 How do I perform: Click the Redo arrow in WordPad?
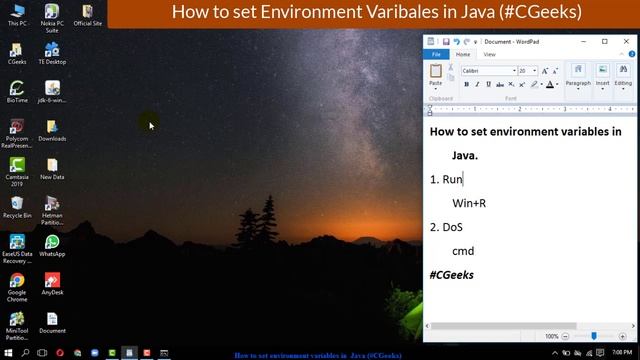click(467, 42)
